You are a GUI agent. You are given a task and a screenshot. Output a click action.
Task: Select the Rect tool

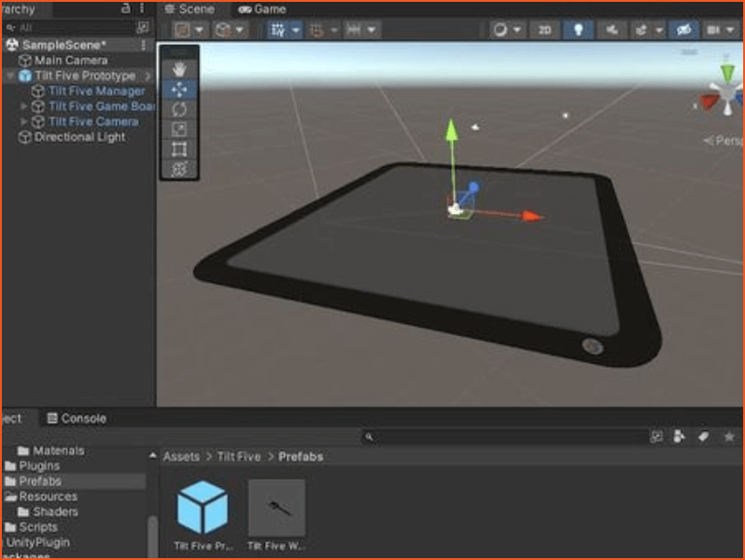[179, 148]
